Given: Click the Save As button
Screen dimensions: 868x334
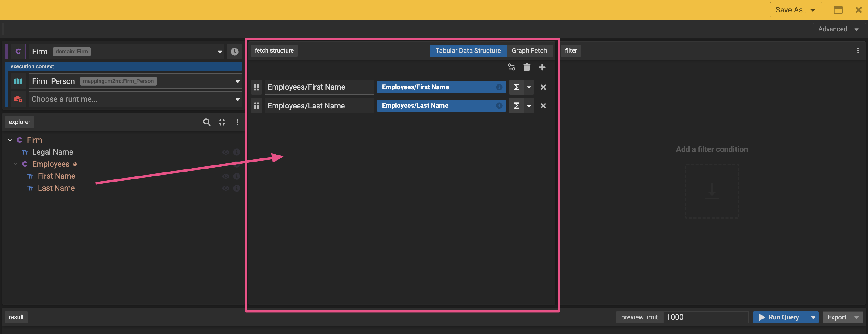Looking at the screenshot, I should [x=795, y=10].
